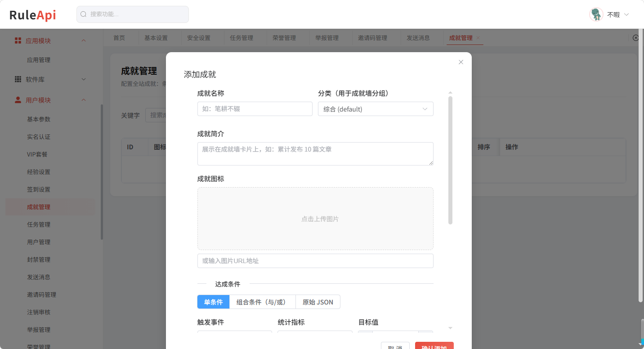The image size is (644, 349).
Task: Open 经验设置 in the sidebar
Action: (x=39, y=172)
